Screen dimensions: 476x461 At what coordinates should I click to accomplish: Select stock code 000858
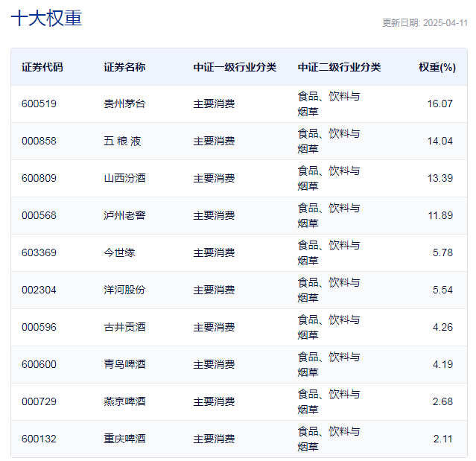tap(39, 141)
